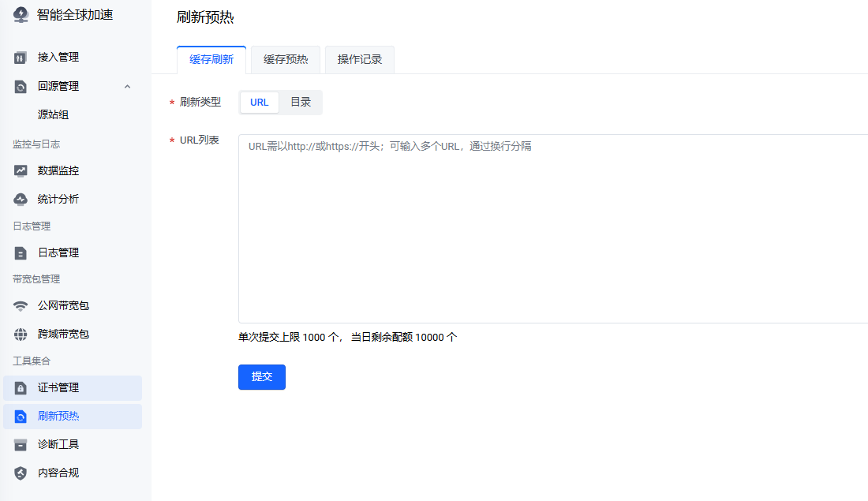The height and width of the screenshot is (501, 868).
Task: Click the 智能全球加速 cloud logo icon
Action: (21, 15)
